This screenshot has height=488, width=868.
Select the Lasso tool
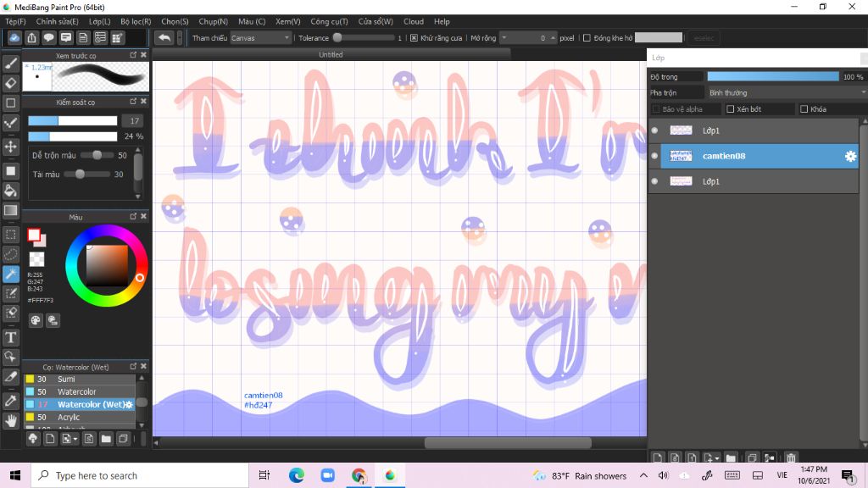10,254
